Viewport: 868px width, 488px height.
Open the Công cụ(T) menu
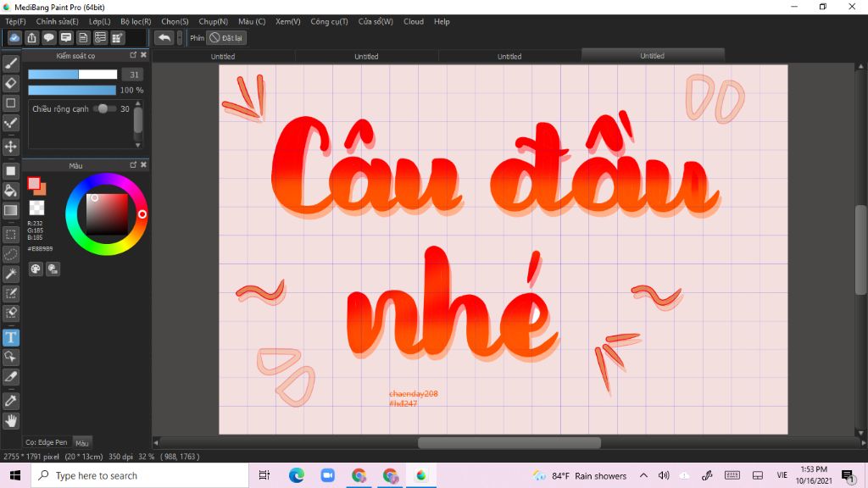pyautogui.click(x=329, y=21)
